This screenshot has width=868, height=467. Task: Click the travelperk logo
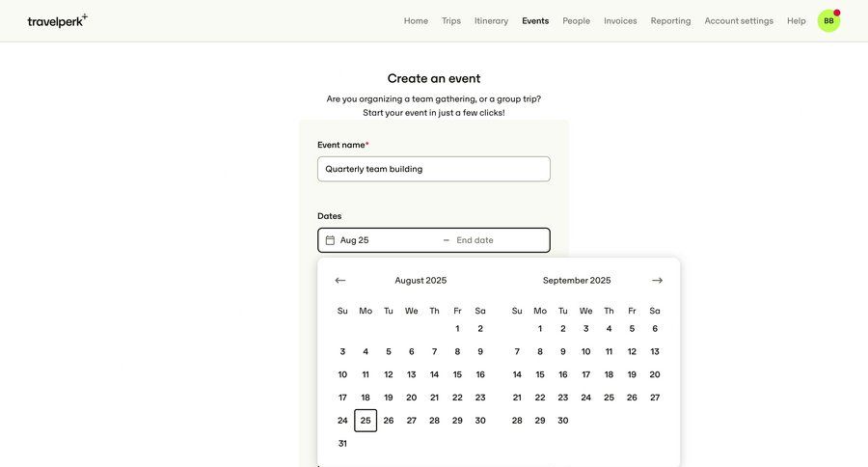click(57, 20)
